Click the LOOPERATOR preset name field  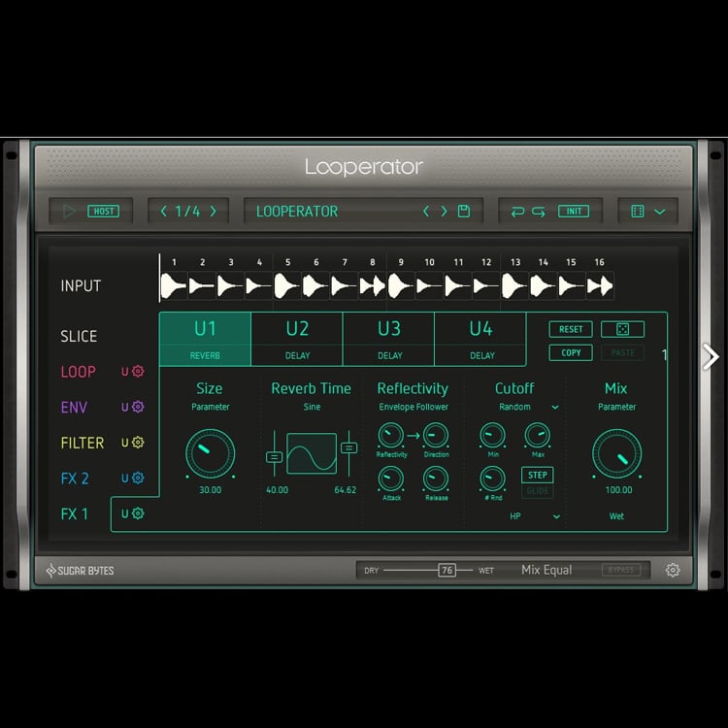[297, 212]
